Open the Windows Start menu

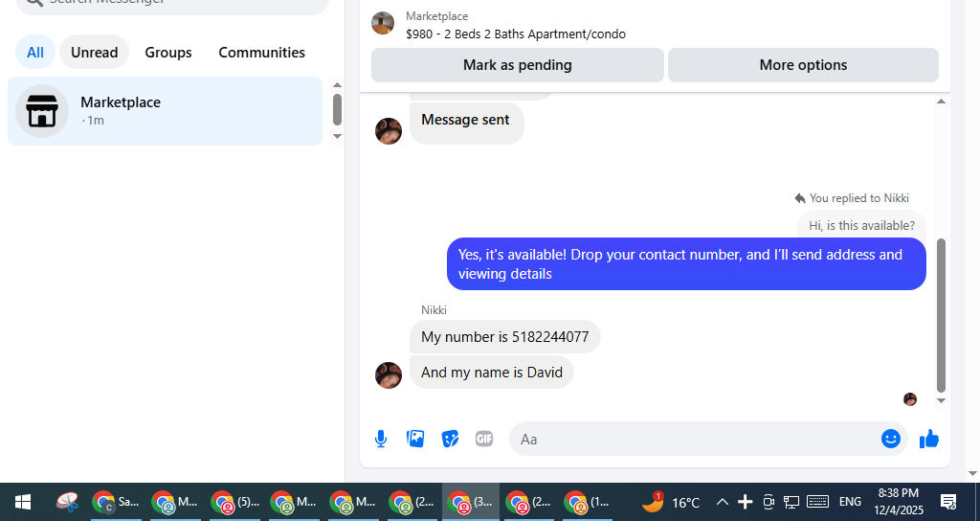point(23,502)
